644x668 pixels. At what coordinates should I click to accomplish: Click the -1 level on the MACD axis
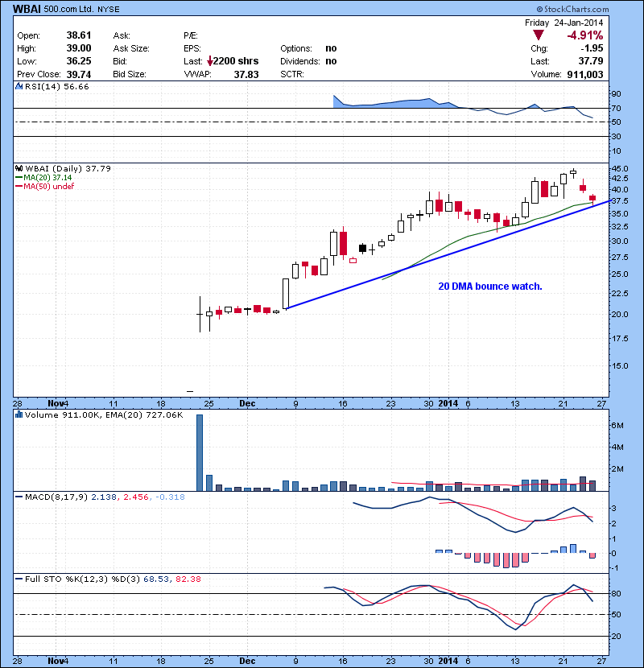tap(616, 568)
